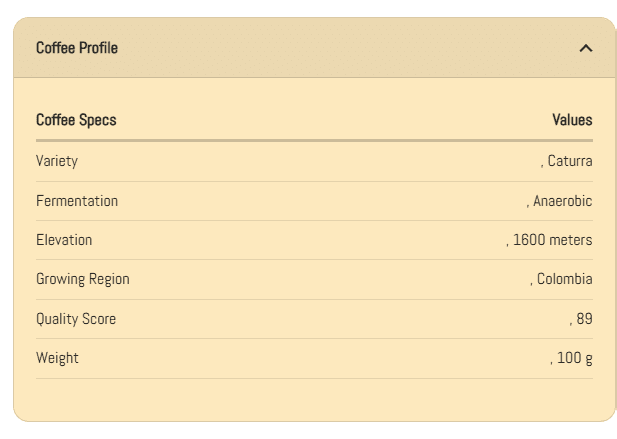617x439 pixels.
Task: Select the Elevation label
Action: pos(64,240)
